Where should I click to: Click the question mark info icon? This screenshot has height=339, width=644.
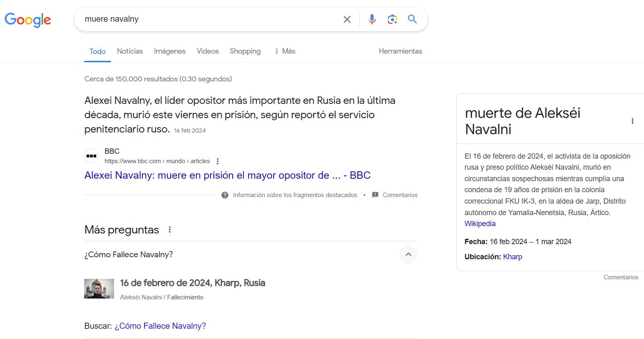tap(225, 195)
